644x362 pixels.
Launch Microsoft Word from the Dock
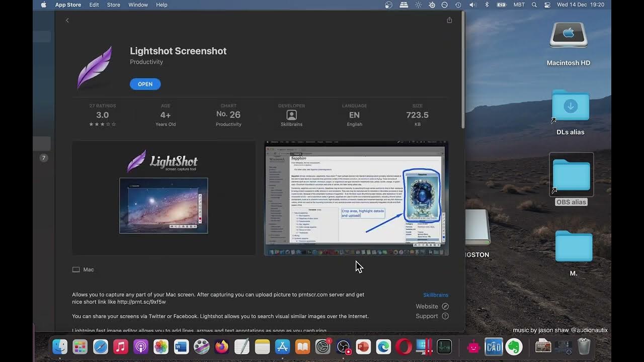[x=181, y=346]
